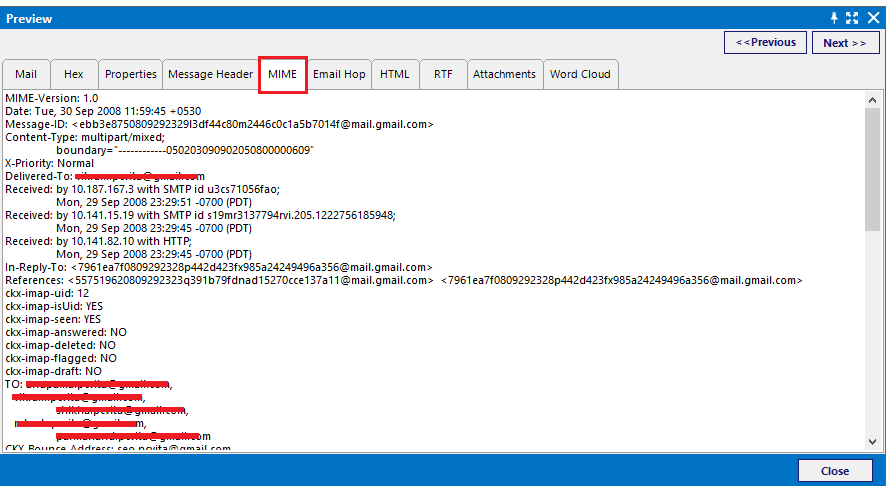Click the ckx-imap-isUid: YES line

54,306
